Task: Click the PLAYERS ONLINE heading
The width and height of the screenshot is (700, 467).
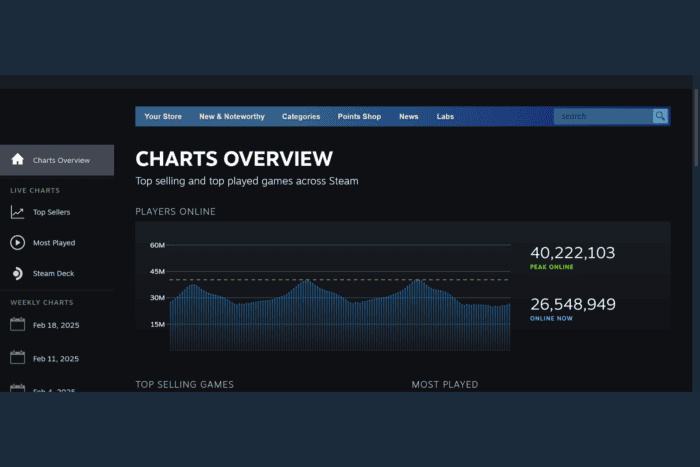Action: click(x=175, y=212)
